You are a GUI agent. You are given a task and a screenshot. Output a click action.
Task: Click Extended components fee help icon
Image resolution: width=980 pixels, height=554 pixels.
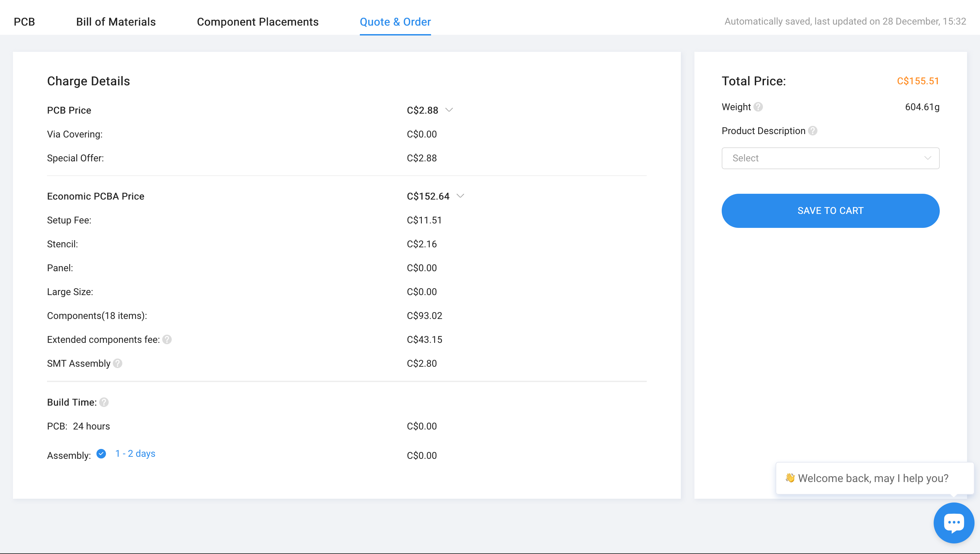[167, 340]
